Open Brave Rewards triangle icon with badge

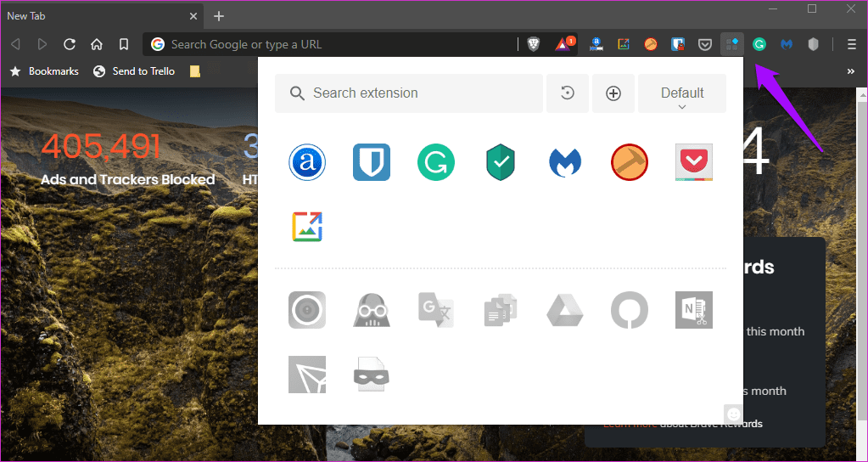point(564,44)
